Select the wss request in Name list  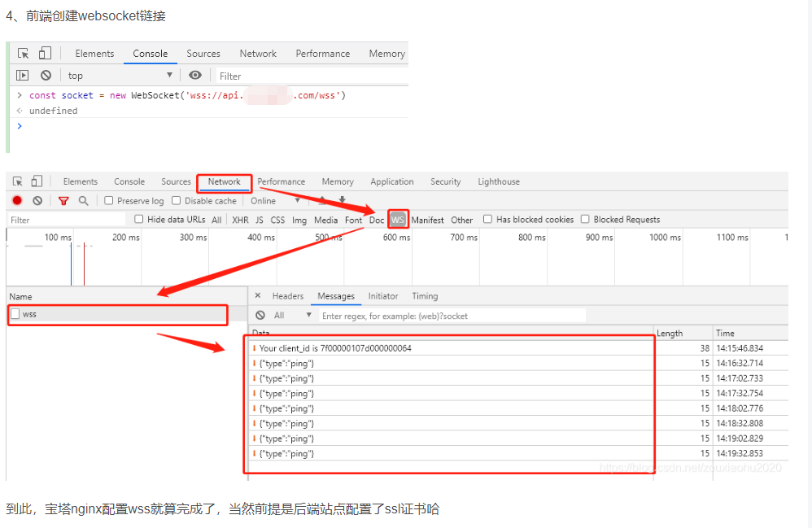coord(29,314)
